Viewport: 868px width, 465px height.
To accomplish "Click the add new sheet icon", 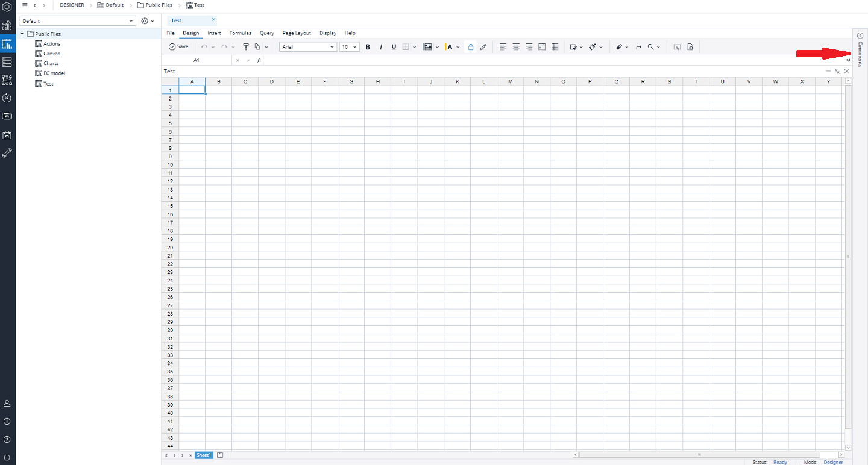I will (x=220, y=455).
